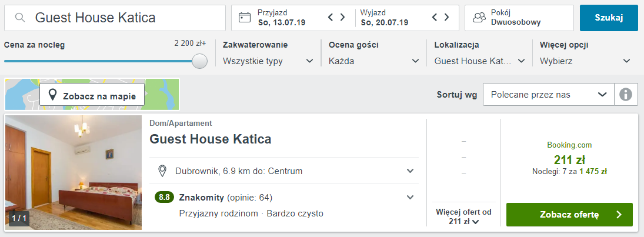Open the Sortuj wg sorting combo box
Screen dimensions: 644x237
[549, 95]
